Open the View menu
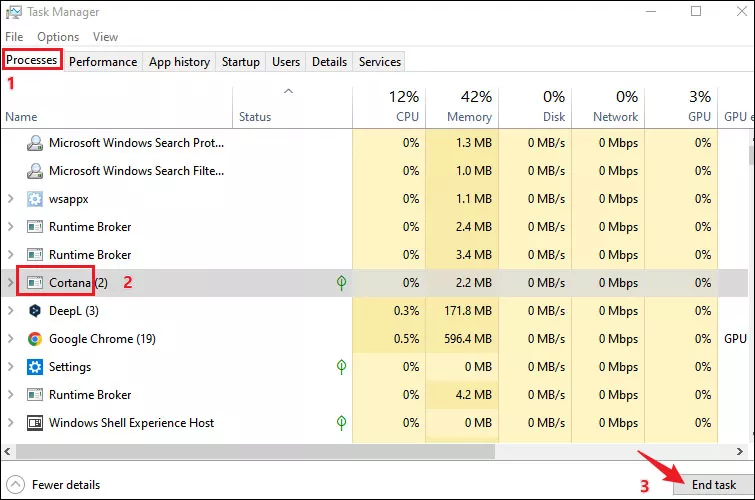Image resolution: width=755 pixels, height=500 pixels. [x=105, y=37]
